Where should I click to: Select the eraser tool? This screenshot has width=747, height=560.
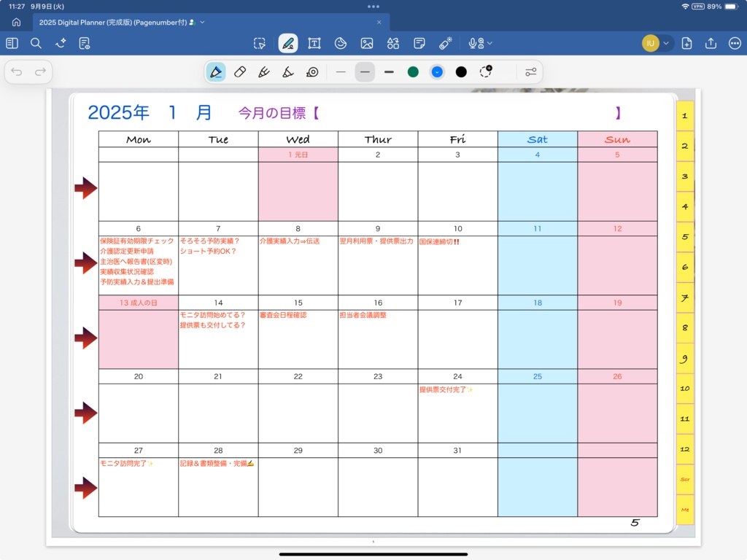point(239,72)
